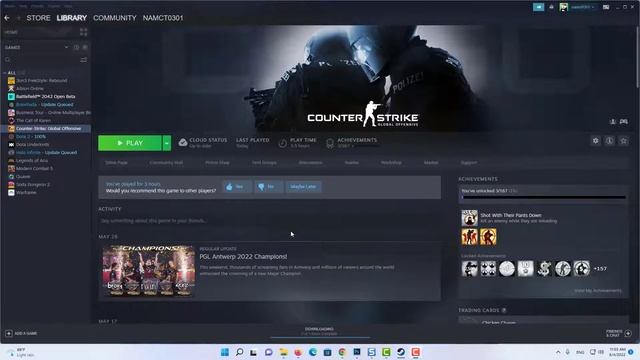Switch to the LIBRARY section

click(71, 18)
